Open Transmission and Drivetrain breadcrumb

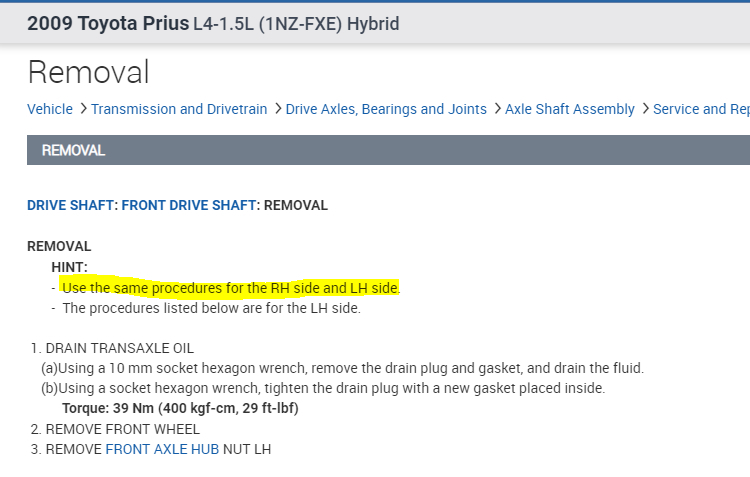click(179, 109)
